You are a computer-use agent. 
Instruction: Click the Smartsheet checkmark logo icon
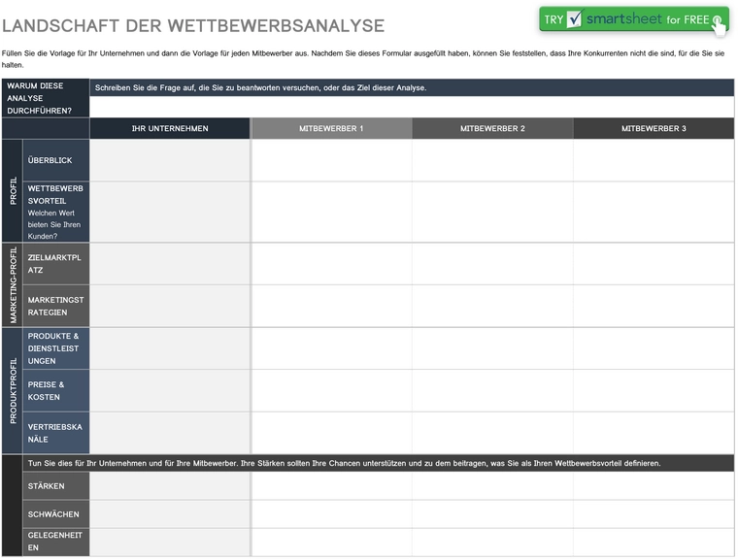574,19
